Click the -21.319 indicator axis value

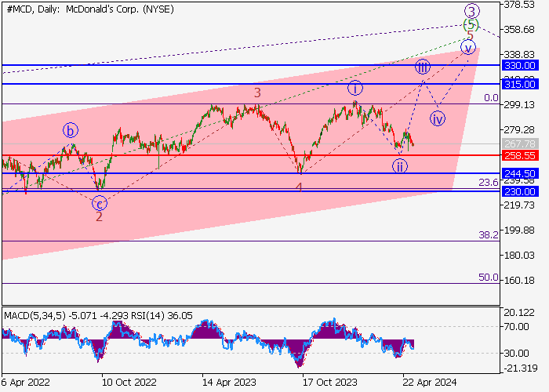(520, 368)
